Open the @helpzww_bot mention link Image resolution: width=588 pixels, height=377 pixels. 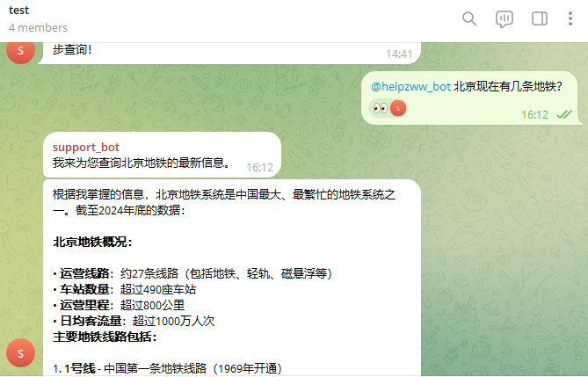410,87
